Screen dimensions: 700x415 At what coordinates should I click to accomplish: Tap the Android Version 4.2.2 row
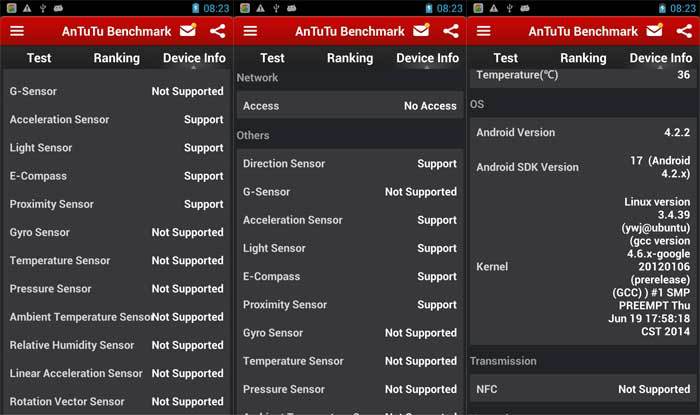(x=582, y=132)
